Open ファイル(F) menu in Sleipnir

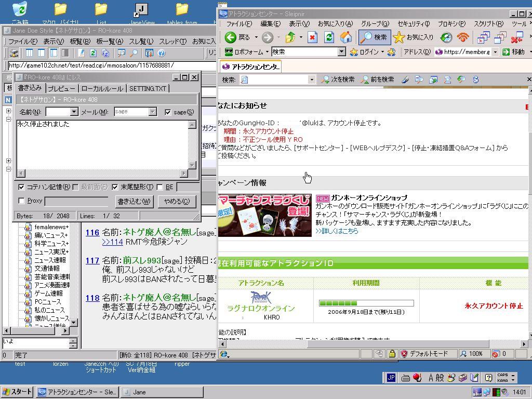[239, 24]
